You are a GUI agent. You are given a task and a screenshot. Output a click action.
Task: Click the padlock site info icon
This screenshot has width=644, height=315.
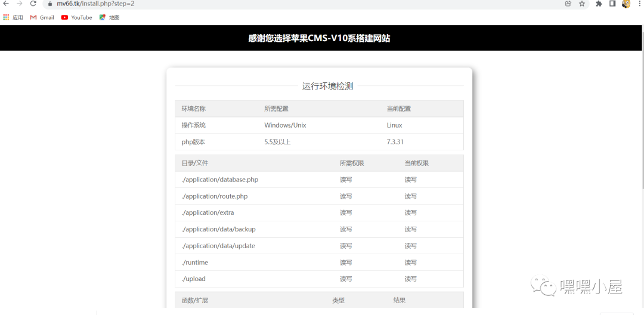(x=50, y=4)
